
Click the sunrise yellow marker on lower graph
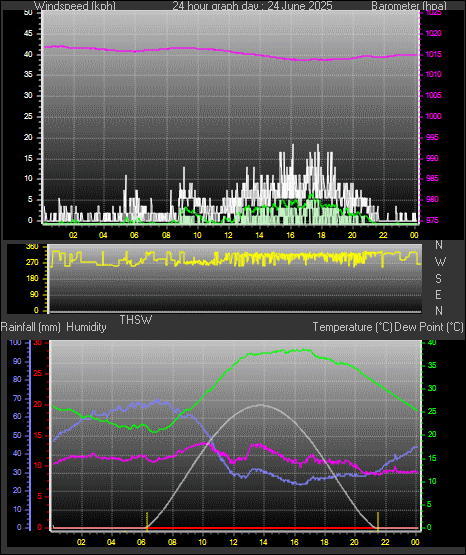click(147, 521)
